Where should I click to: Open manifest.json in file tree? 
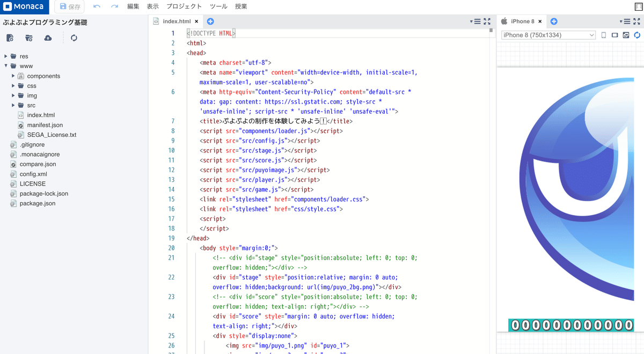click(45, 125)
